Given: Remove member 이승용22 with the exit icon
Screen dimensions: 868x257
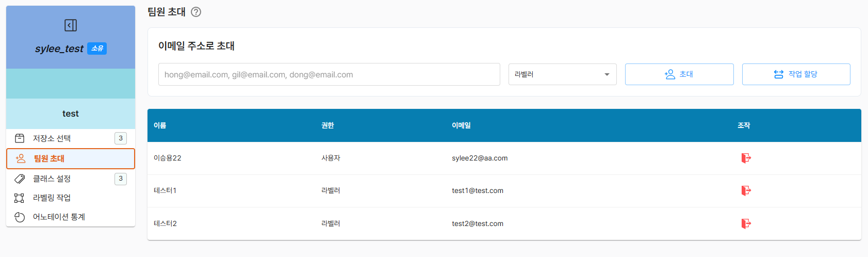Looking at the screenshot, I should tap(746, 158).
